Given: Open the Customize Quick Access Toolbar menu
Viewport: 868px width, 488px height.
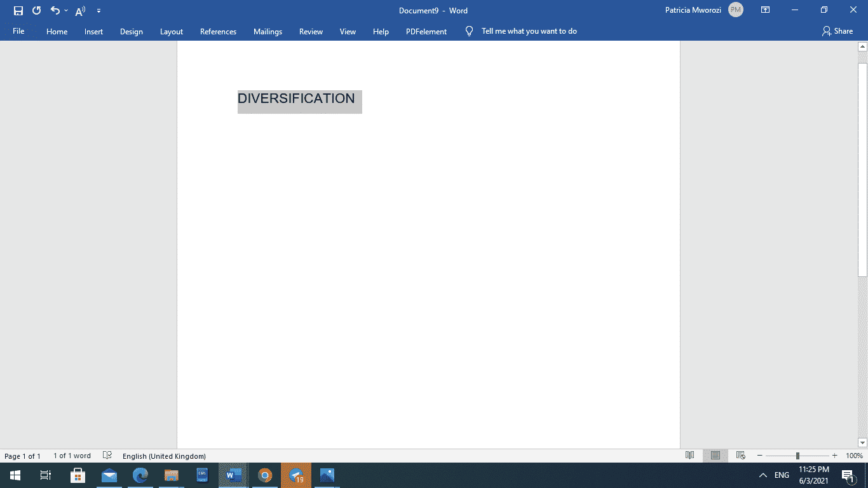Looking at the screenshot, I should 98,10.
